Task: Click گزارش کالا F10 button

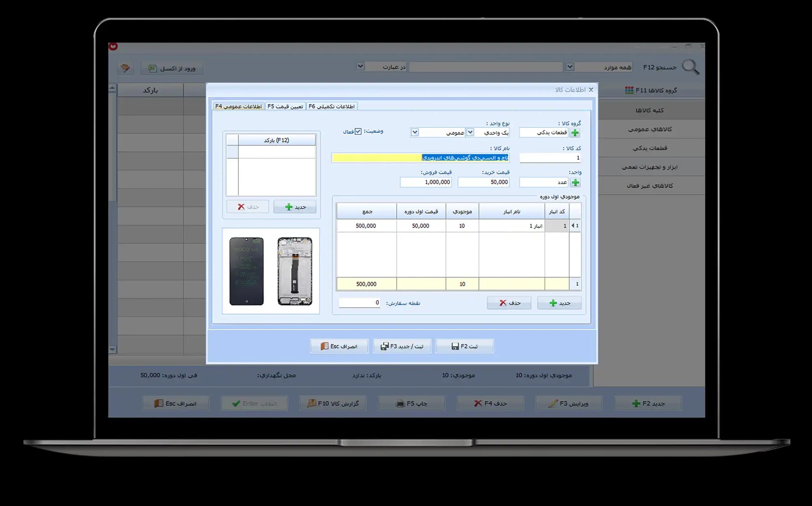Action: tap(333, 403)
